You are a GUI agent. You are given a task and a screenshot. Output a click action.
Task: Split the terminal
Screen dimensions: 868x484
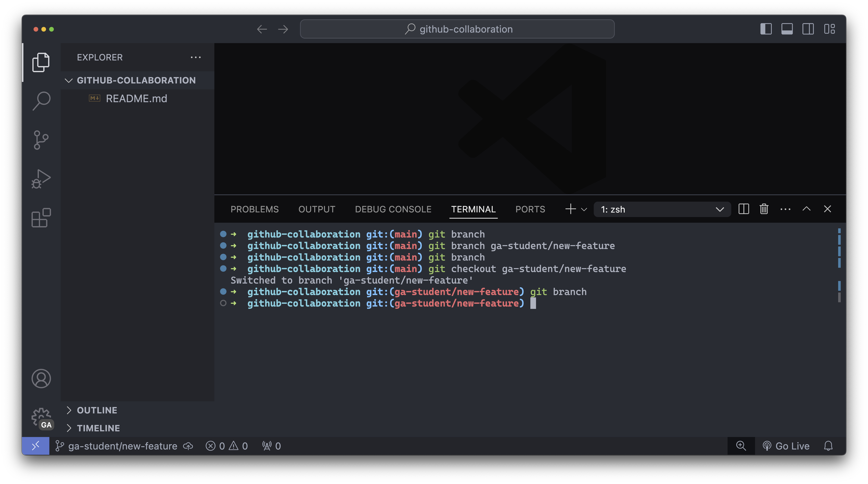click(x=744, y=209)
